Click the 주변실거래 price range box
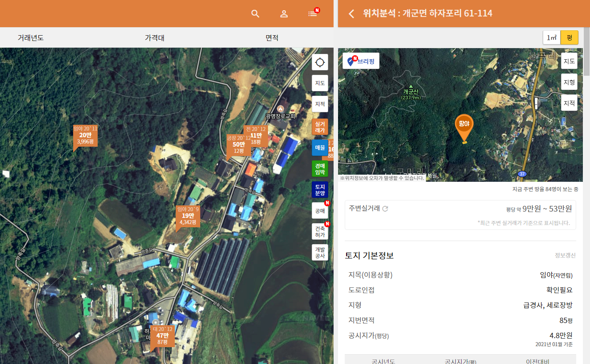 coord(460,215)
